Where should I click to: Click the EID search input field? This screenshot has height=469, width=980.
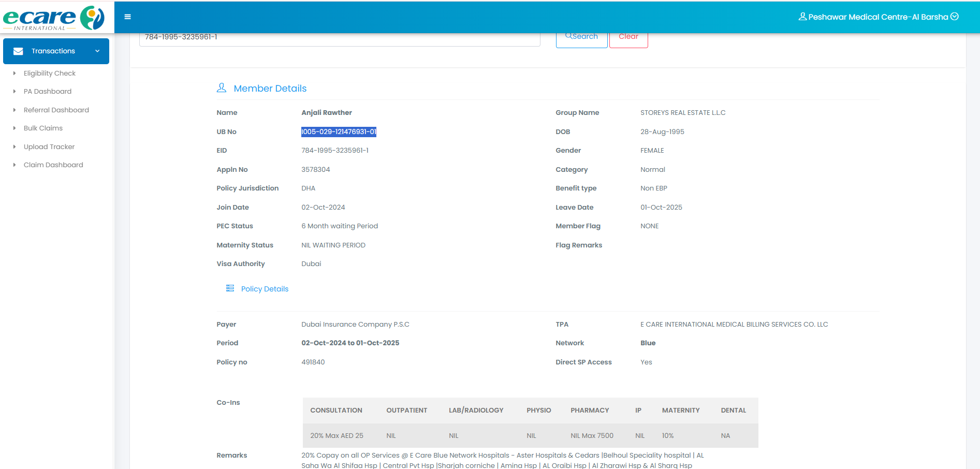coord(339,38)
